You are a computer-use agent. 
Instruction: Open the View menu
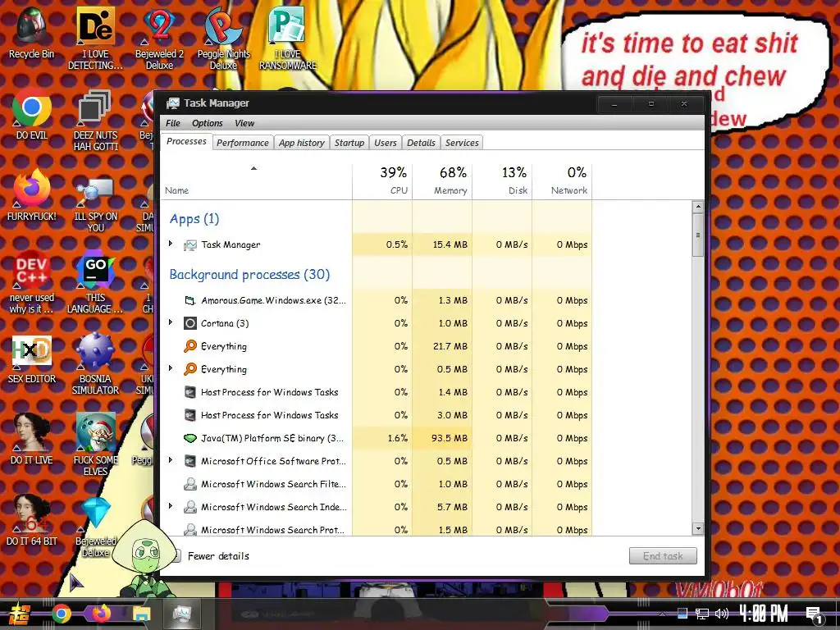[244, 123]
